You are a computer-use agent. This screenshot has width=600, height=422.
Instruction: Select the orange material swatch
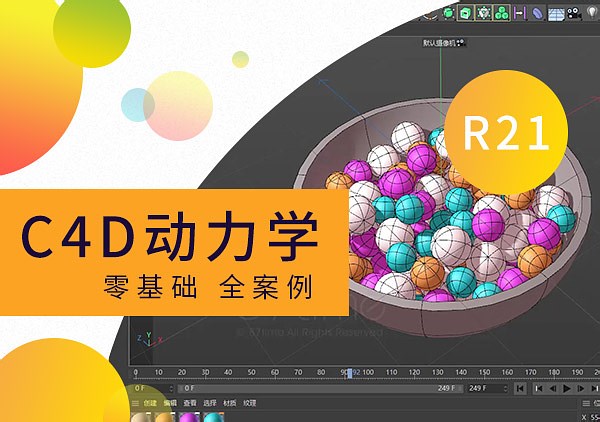coord(165,417)
